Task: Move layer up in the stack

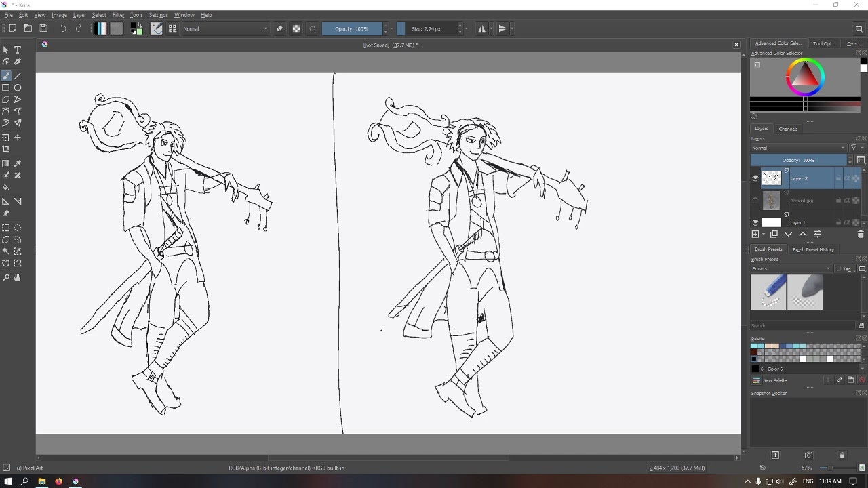Action: (x=803, y=234)
